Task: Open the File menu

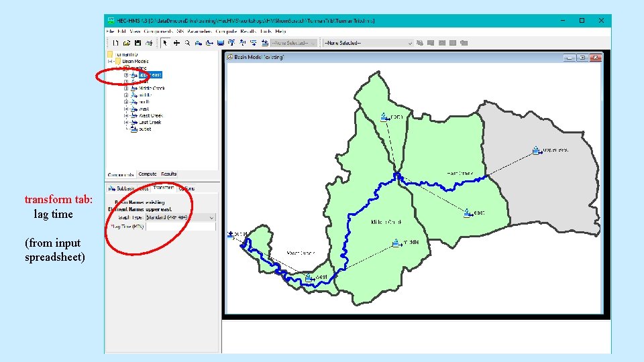Action: click(110, 32)
